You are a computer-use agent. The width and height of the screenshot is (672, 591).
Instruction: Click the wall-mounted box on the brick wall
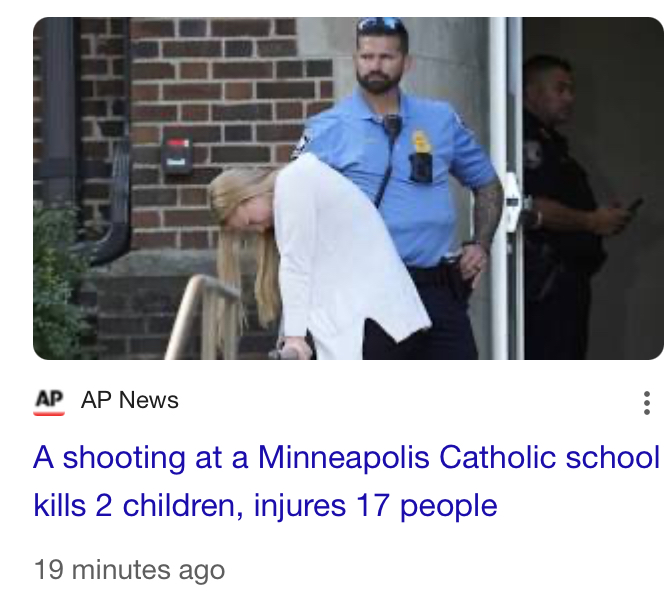pyautogui.click(x=177, y=152)
